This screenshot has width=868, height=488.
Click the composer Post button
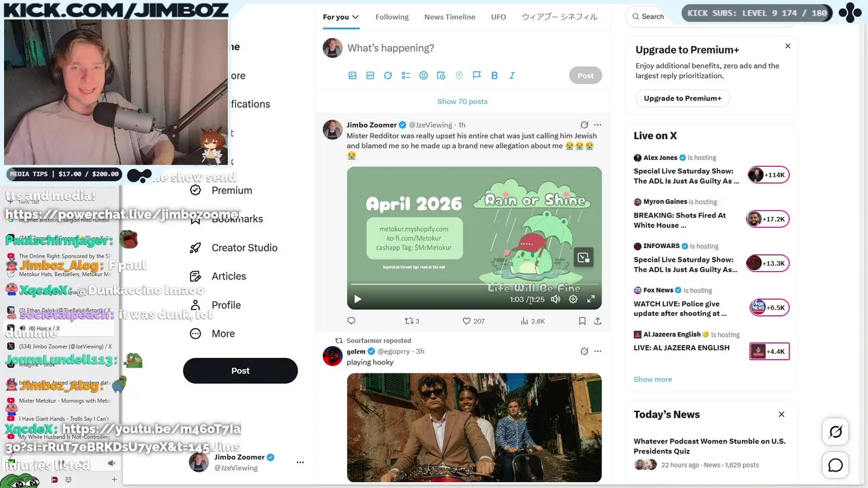(x=585, y=75)
